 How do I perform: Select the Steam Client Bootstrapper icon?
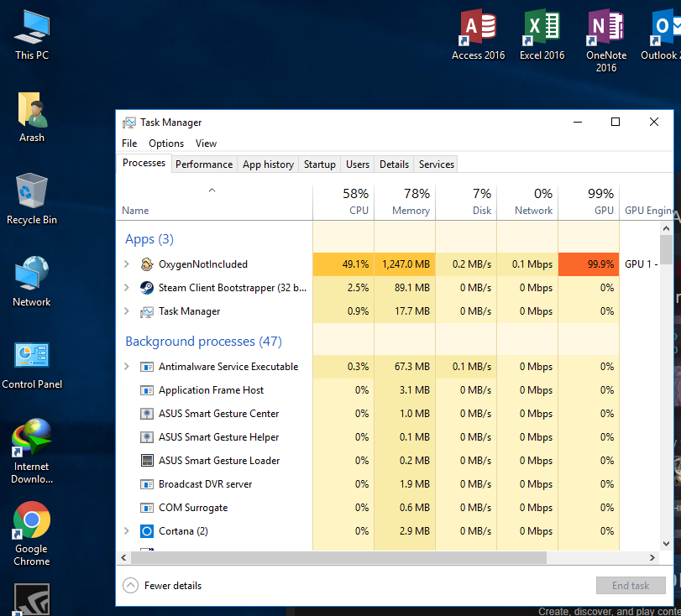pos(146,288)
